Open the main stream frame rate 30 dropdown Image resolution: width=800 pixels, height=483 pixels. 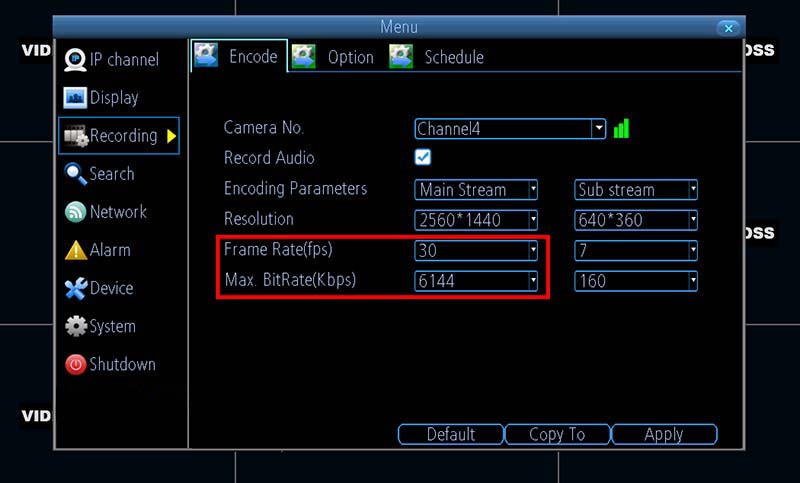(476, 250)
